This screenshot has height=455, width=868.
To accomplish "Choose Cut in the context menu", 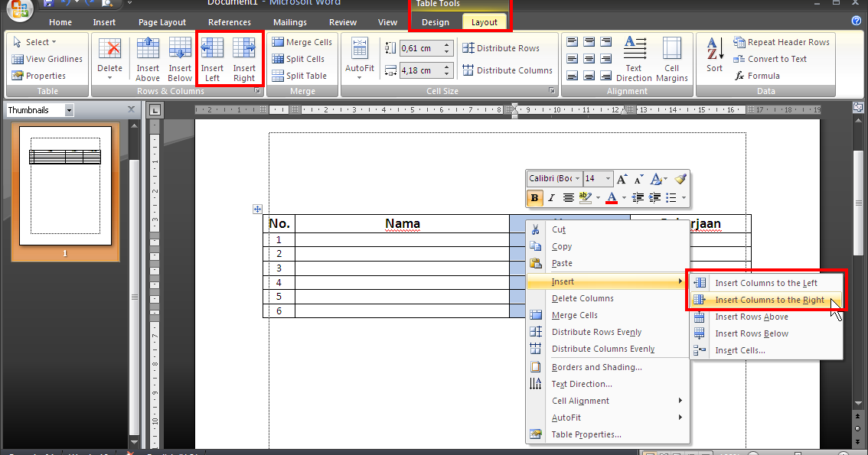I will coord(608,229).
